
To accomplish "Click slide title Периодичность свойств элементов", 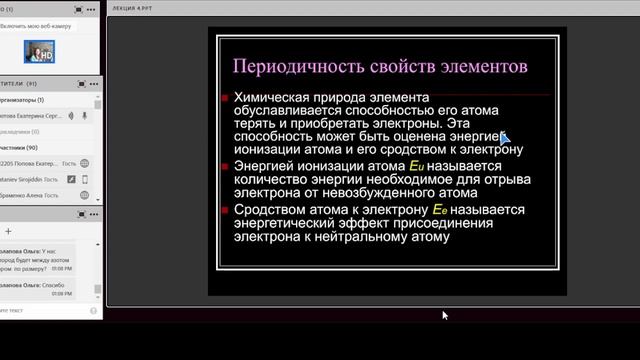I will point(380,66).
